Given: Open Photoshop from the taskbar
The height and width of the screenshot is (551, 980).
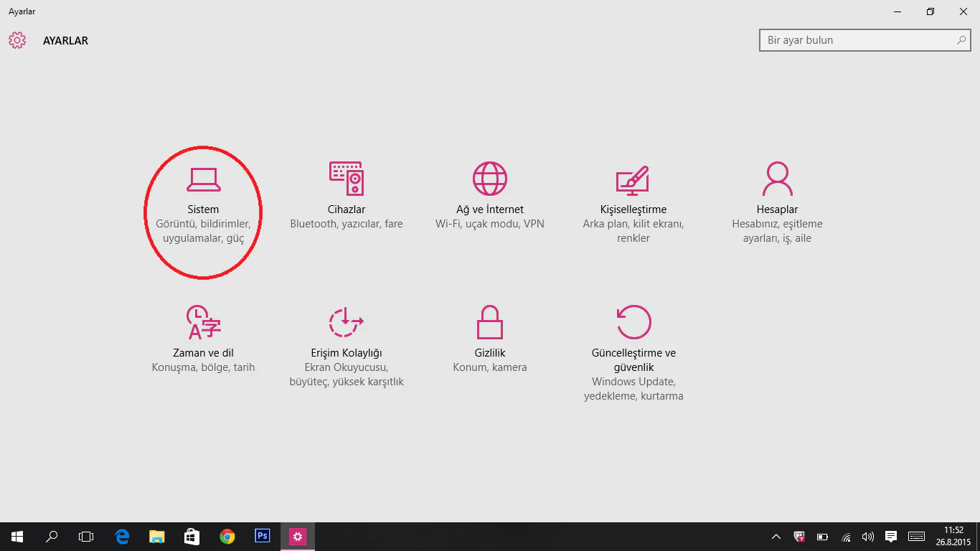Looking at the screenshot, I should pyautogui.click(x=263, y=537).
